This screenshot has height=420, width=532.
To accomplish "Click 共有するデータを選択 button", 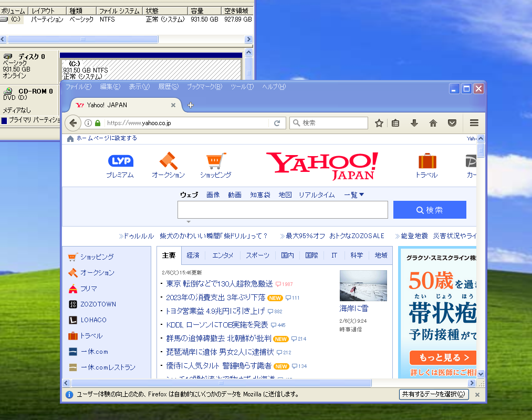I will [x=434, y=394].
